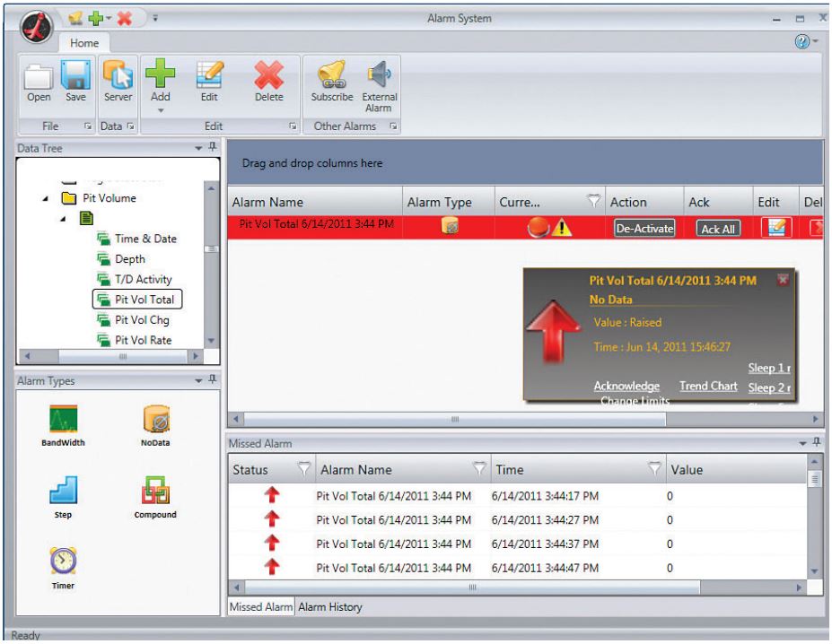Toggle auto-hide pin on Data Tree panel
The width and height of the screenshot is (832, 644).
coord(215,146)
